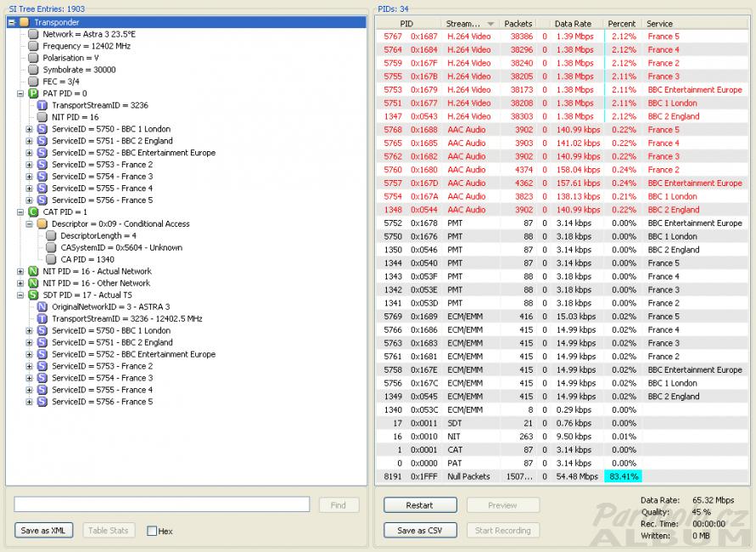756x552 pixels.
Task: Click the CA PID = 1340 icon
Action: (51, 260)
